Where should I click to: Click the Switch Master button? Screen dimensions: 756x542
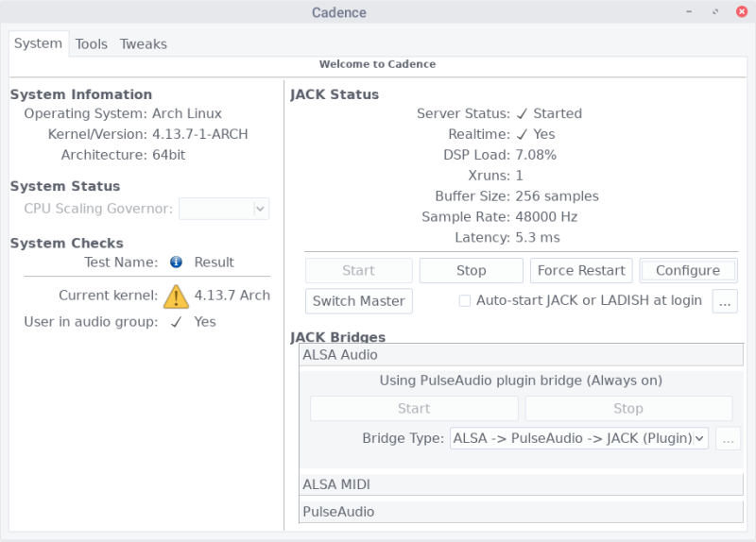click(359, 301)
